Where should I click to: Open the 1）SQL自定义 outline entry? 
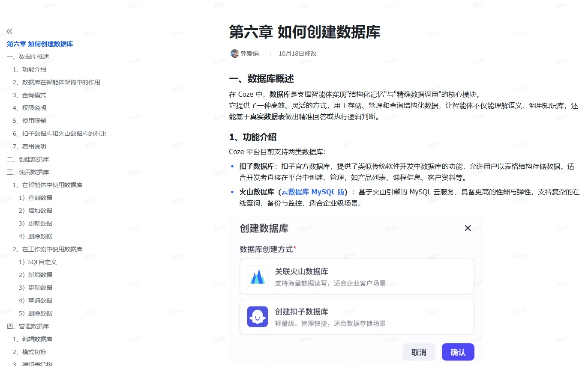coord(42,262)
